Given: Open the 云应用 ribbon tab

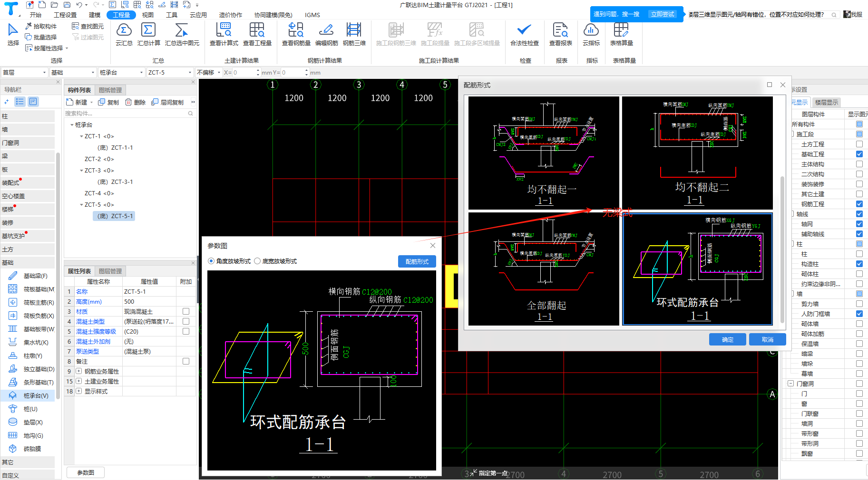Looking at the screenshot, I should (x=198, y=15).
